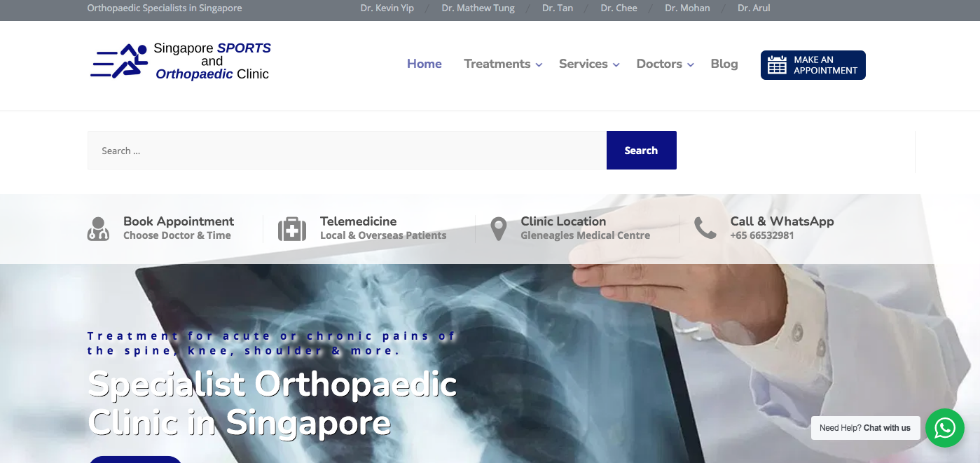This screenshot has height=463, width=980.
Task: Go to the Home menu item
Action: 425,64
